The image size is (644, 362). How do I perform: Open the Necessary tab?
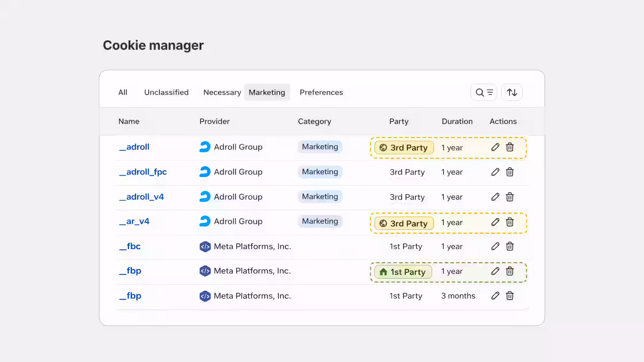(x=222, y=92)
